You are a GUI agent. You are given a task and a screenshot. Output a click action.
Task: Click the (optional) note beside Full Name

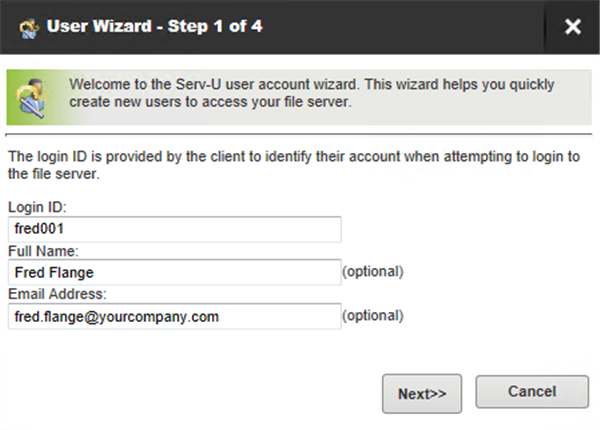tap(373, 272)
